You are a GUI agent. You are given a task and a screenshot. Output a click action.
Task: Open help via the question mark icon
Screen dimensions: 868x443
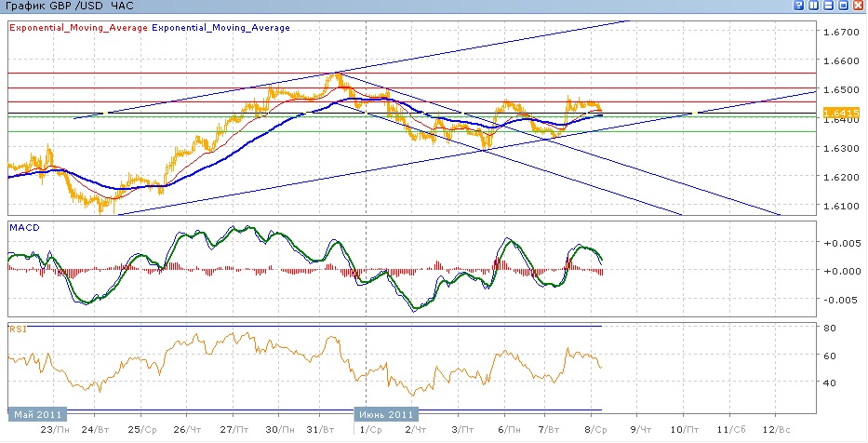[799, 6]
